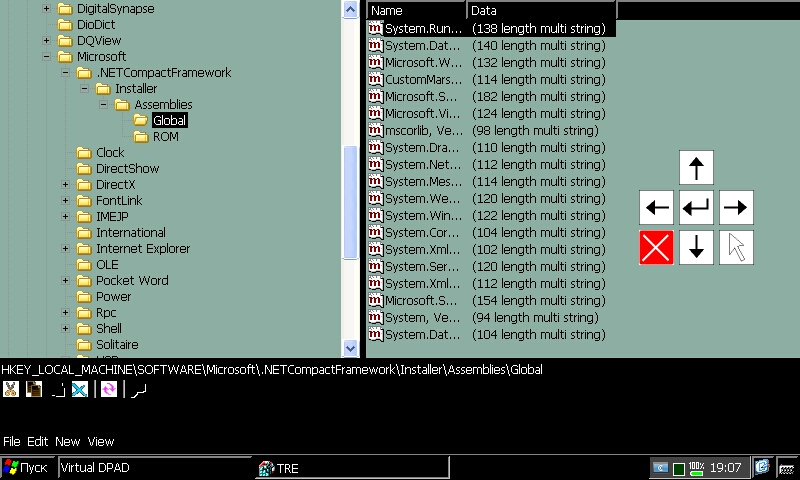Click the Global folder icon
This screenshot has height=480, width=800.
tap(140, 120)
